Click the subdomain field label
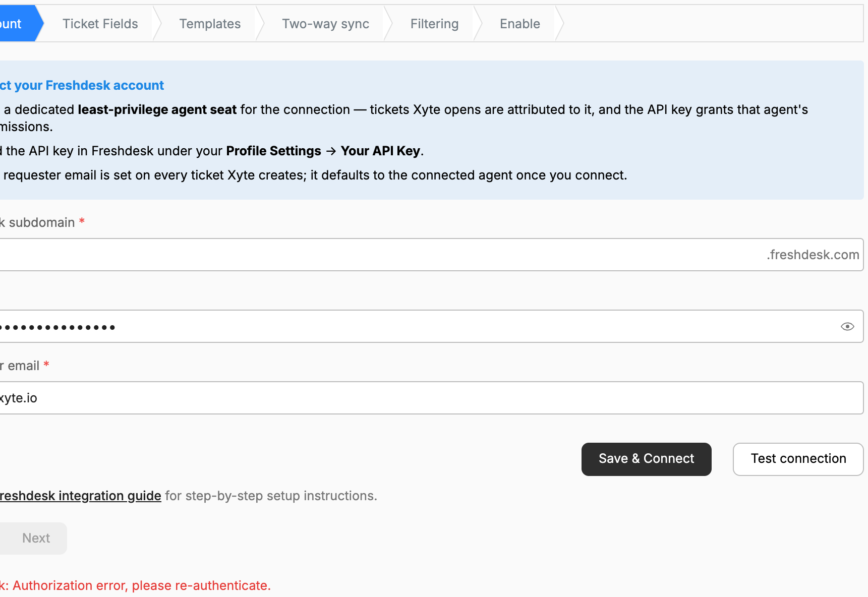This screenshot has width=868, height=597. coord(41,222)
